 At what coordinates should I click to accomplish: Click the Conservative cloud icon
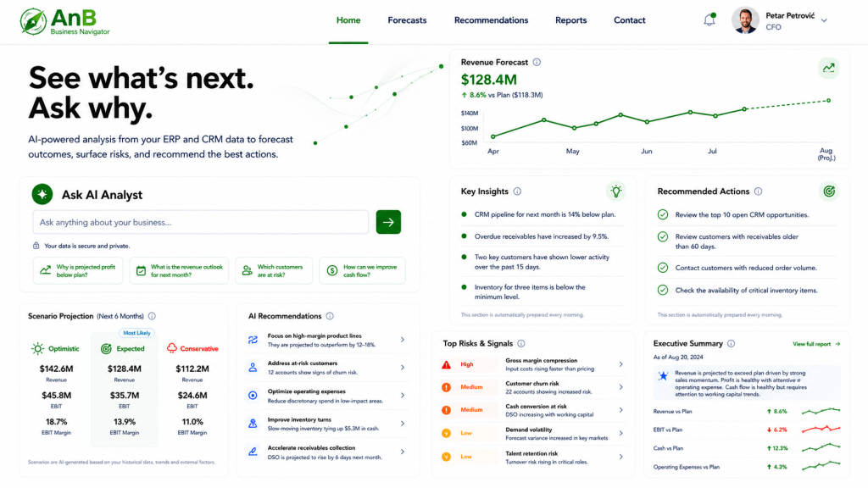[172, 348]
